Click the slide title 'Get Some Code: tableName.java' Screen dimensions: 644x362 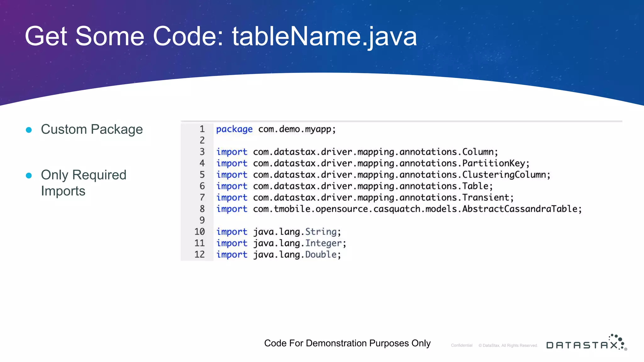point(221,36)
